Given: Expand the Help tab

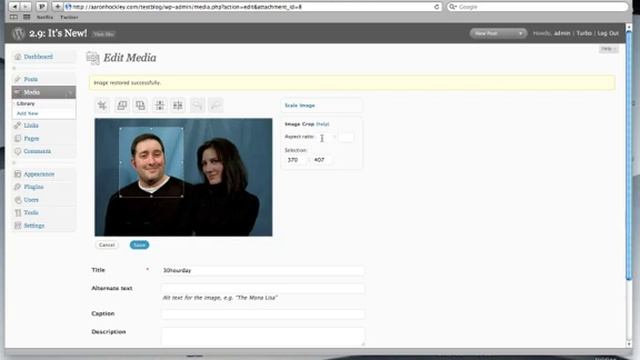Looking at the screenshot, I should click(608, 49).
